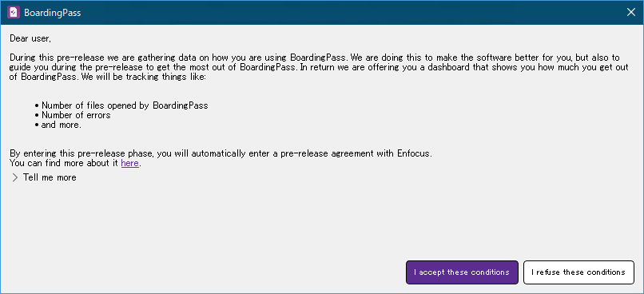The image size is (644, 294).
Task: Close the BoardingPass dialog window
Action: click(x=631, y=12)
